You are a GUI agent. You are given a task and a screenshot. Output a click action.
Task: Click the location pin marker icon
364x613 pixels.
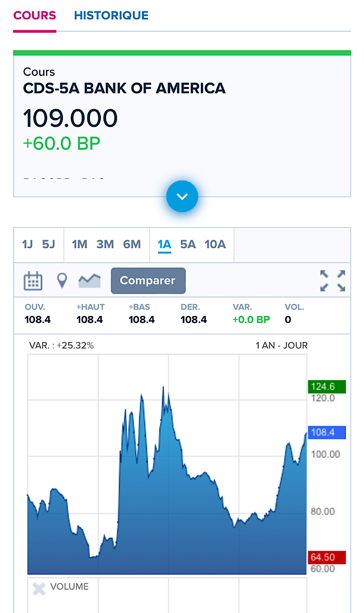coord(62,281)
